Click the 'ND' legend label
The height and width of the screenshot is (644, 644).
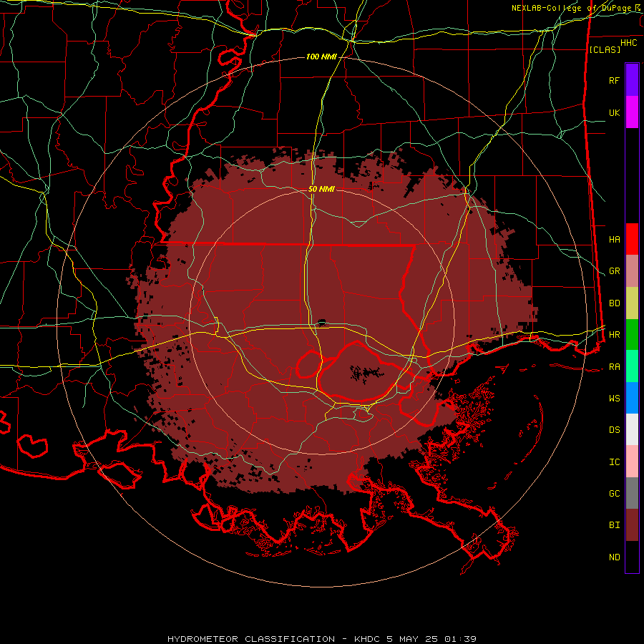click(614, 557)
